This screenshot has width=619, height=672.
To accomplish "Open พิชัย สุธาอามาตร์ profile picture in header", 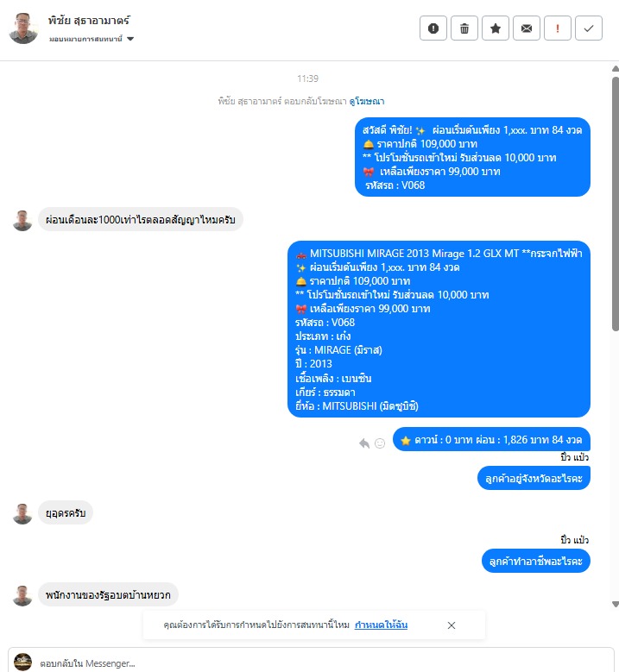I will [x=23, y=28].
